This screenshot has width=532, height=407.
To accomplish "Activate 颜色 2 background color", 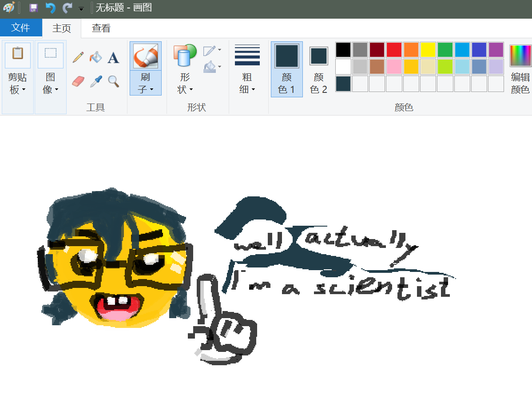I will 318,69.
